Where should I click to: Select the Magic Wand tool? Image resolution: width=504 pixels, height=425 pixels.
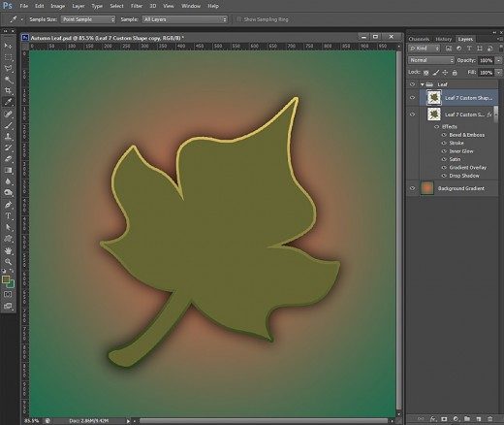point(8,80)
